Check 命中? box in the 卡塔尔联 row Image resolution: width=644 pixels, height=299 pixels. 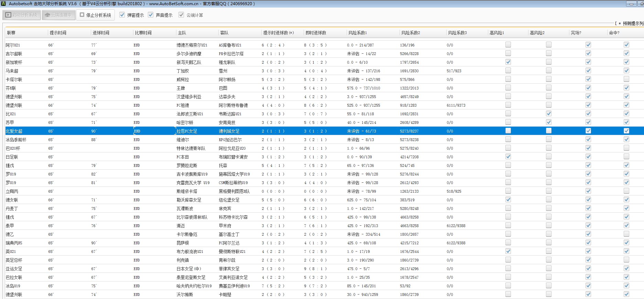coord(626,79)
